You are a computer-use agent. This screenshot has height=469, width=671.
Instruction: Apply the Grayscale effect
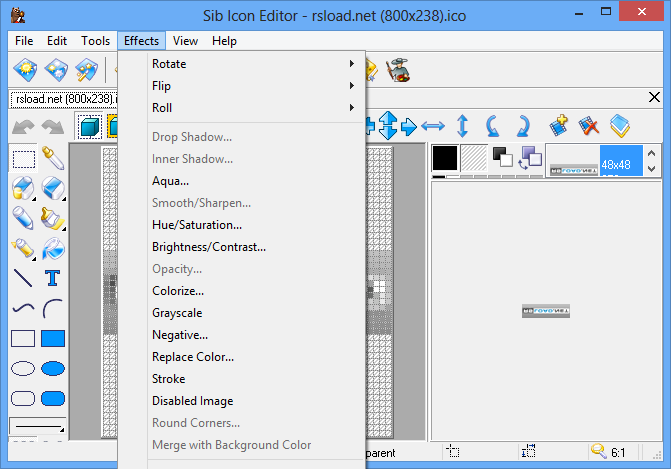pos(241,313)
